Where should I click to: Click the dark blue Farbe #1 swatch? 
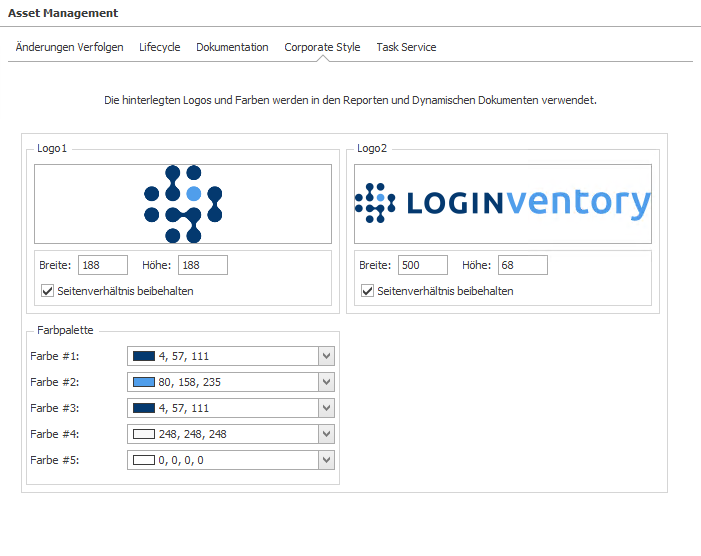click(144, 356)
